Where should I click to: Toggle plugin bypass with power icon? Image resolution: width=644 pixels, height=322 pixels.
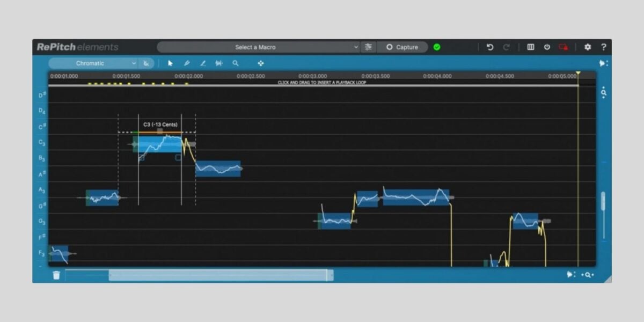[547, 47]
